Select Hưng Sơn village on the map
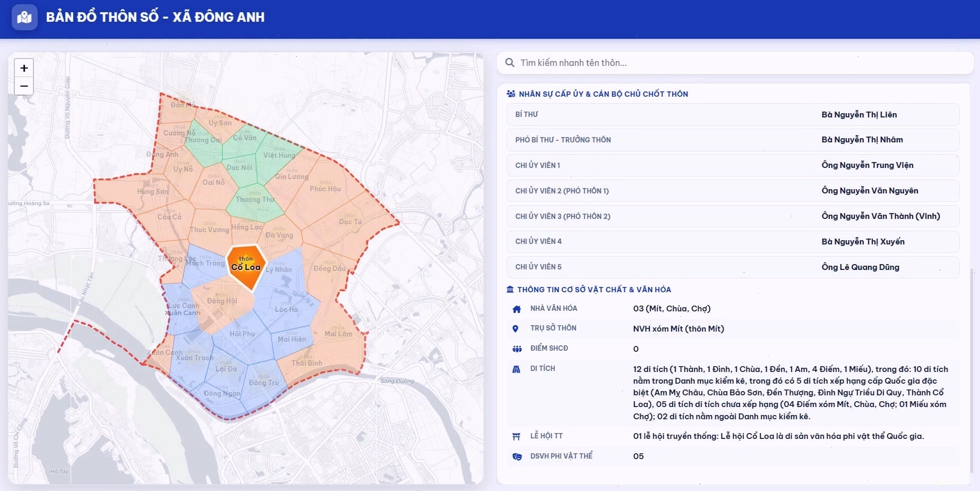The width and height of the screenshot is (980, 491). click(153, 191)
